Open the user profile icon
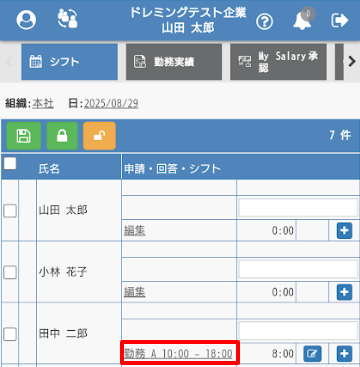 click(x=26, y=20)
